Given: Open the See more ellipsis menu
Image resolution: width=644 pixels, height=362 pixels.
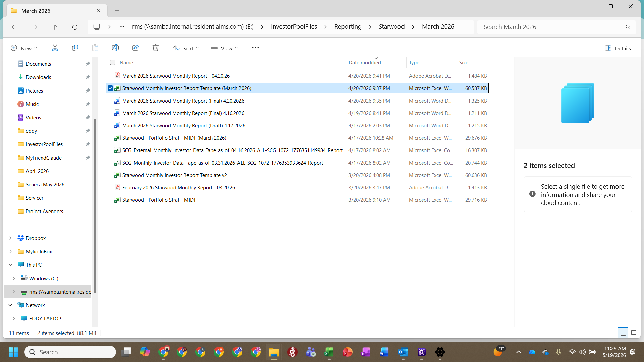Looking at the screenshot, I should point(255,48).
